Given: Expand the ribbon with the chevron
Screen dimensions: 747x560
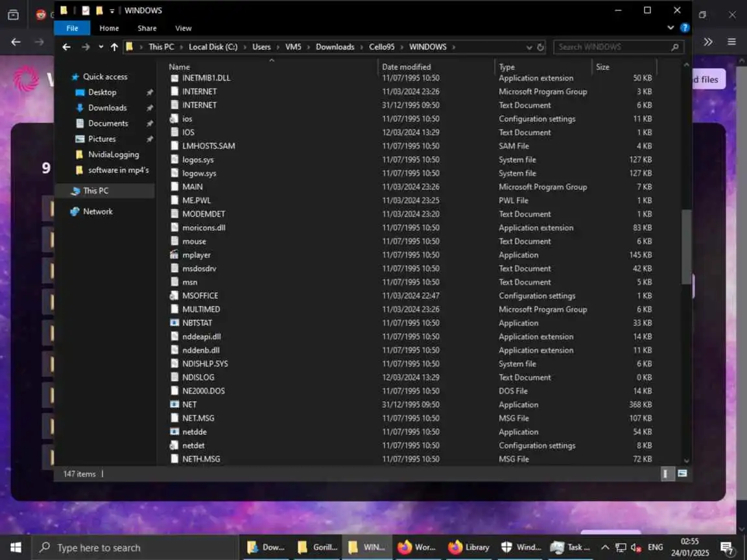Looking at the screenshot, I should tap(670, 28).
